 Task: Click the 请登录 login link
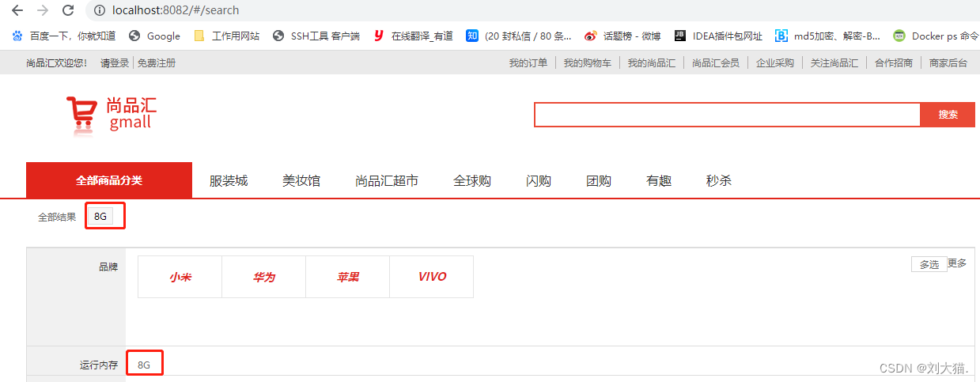tap(115, 63)
